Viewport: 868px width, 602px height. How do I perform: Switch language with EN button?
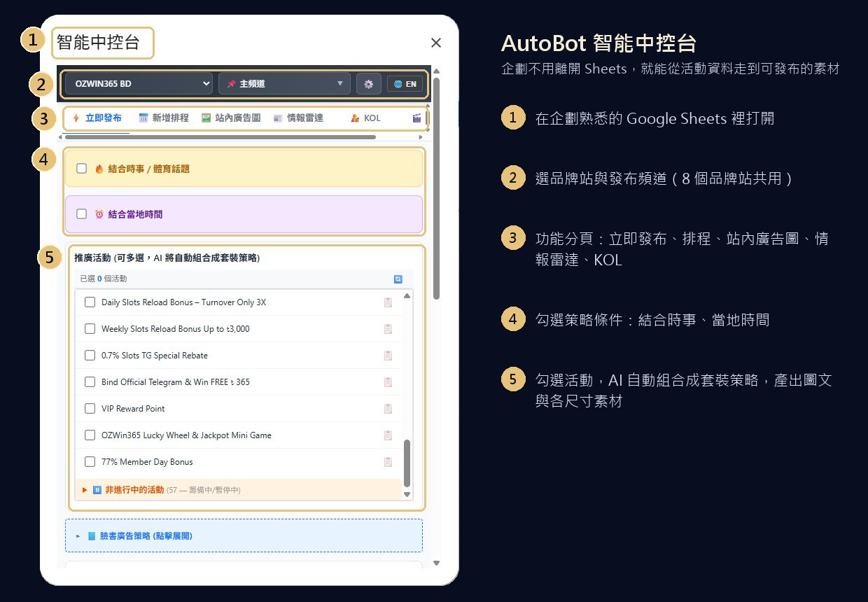pos(405,84)
